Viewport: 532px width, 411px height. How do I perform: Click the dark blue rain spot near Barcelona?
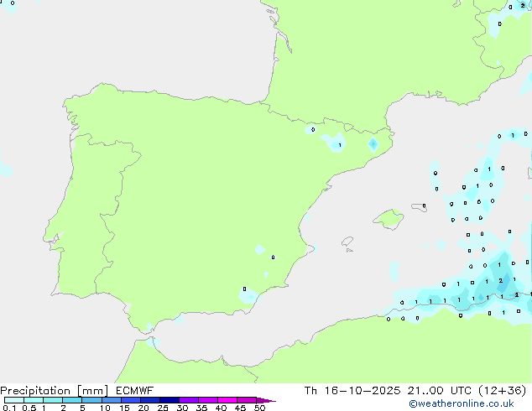pyautogui.click(x=373, y=143)
